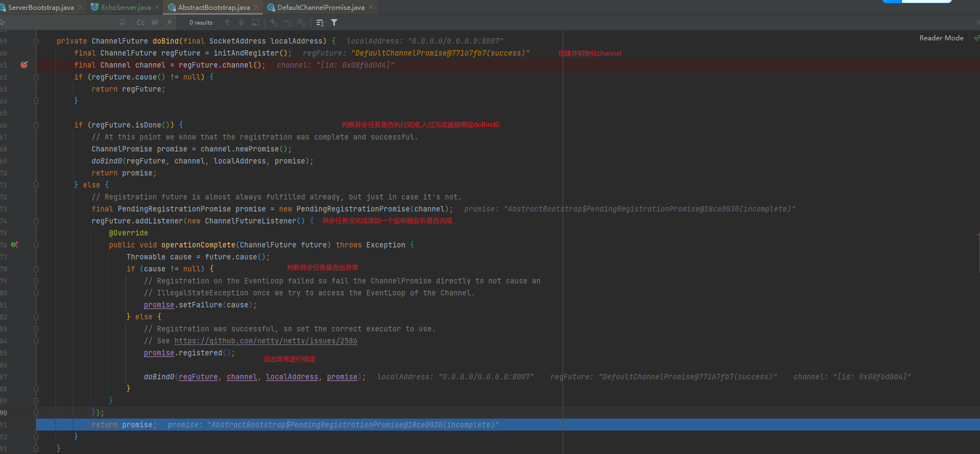The image size is (980, 454).
Task: Click promise.setFailure(cause) statement
Action: pos(201,305)
